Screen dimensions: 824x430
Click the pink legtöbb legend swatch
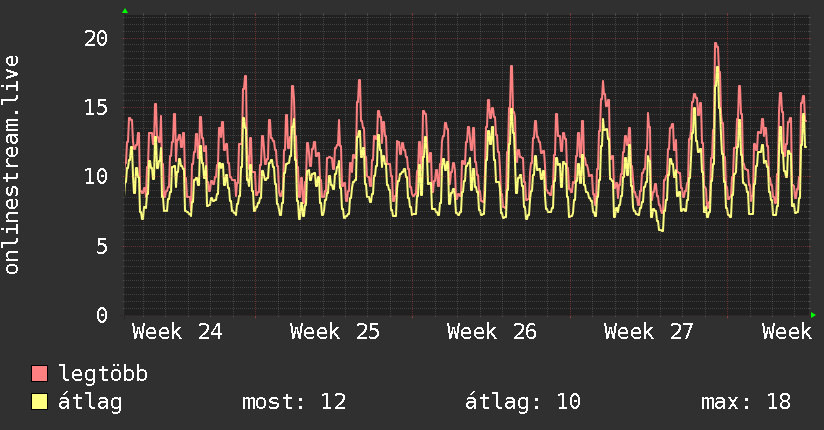[x=39, y=373]
